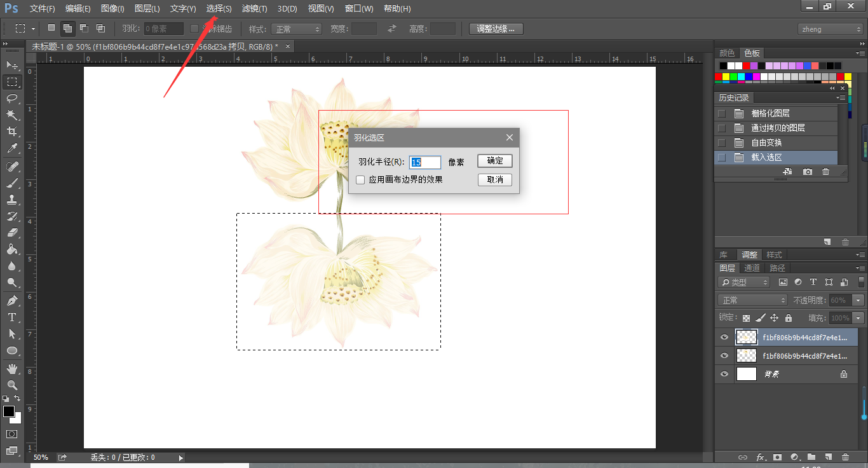
Task: Open the zheng workspace dropdown
Action: point(830,29)
